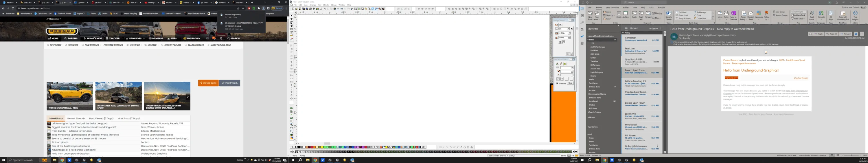Bookmark this page with Chrome's star icon
The height and width of the screenshot is (163, 868).
(243, 8)
